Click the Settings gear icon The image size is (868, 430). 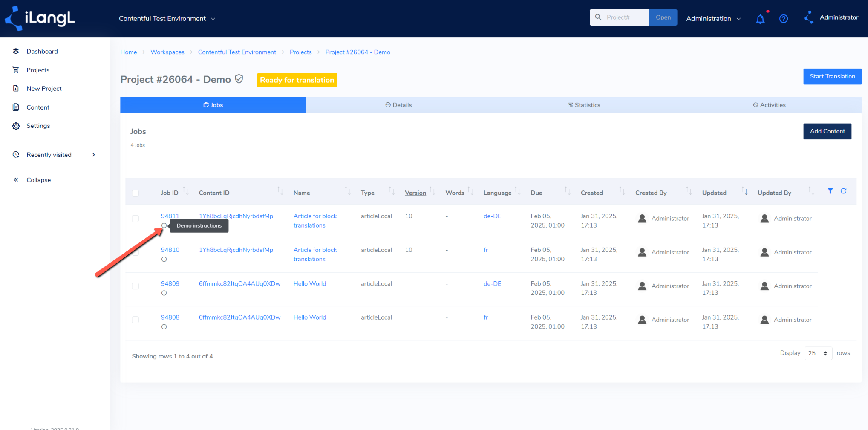point(16,126)
